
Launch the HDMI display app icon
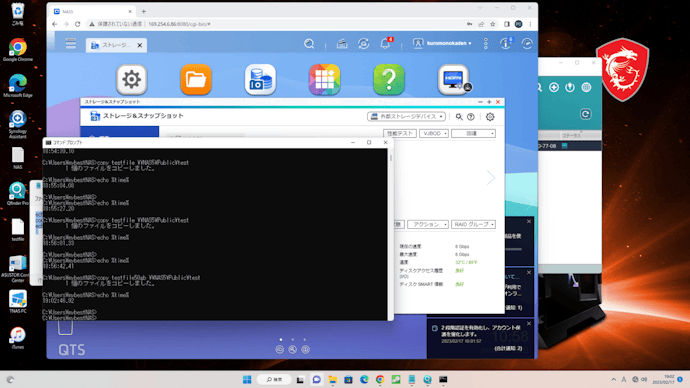454,80
